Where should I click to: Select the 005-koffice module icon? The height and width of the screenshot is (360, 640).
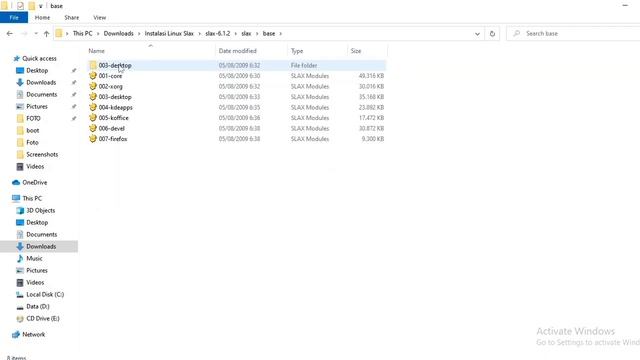[x=93, y=118]
